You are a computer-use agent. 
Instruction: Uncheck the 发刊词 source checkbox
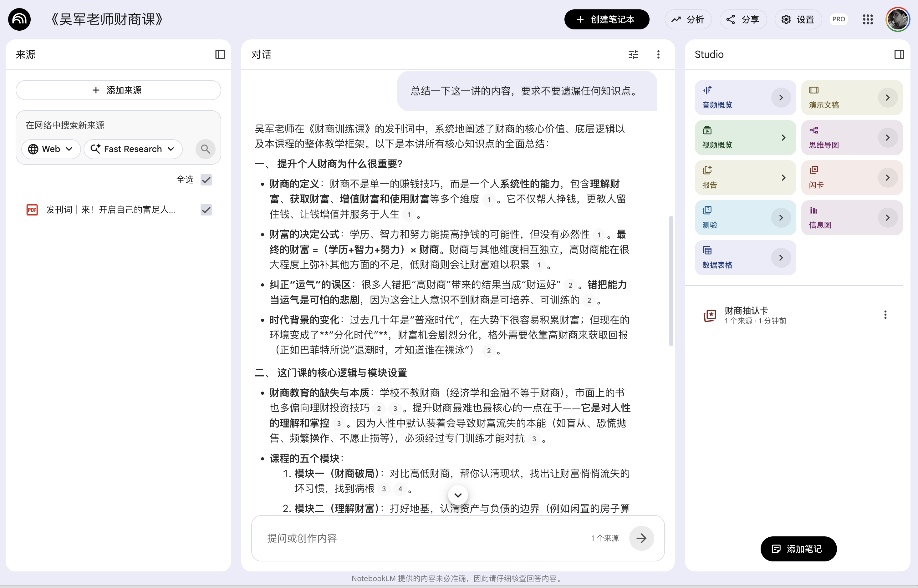[x=206, y=210]
